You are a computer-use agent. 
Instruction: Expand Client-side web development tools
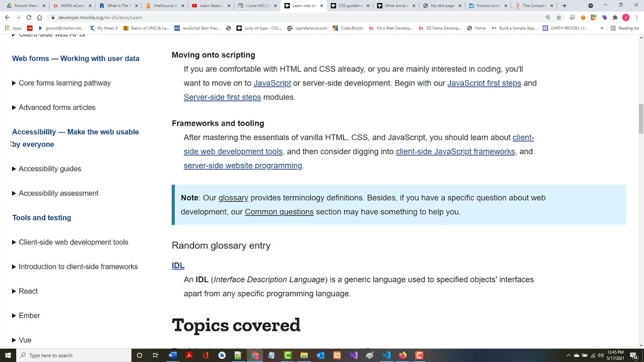[x=70, y=242]
